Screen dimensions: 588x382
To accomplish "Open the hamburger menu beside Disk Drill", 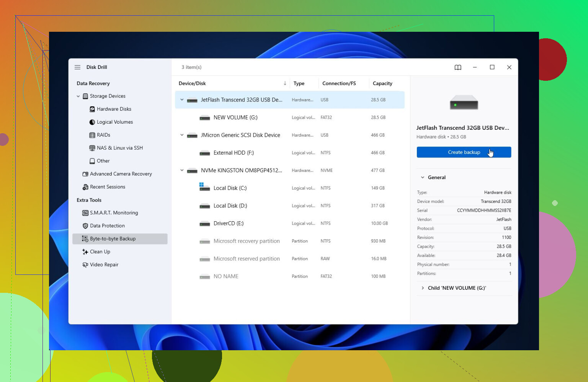I will 77,67.
